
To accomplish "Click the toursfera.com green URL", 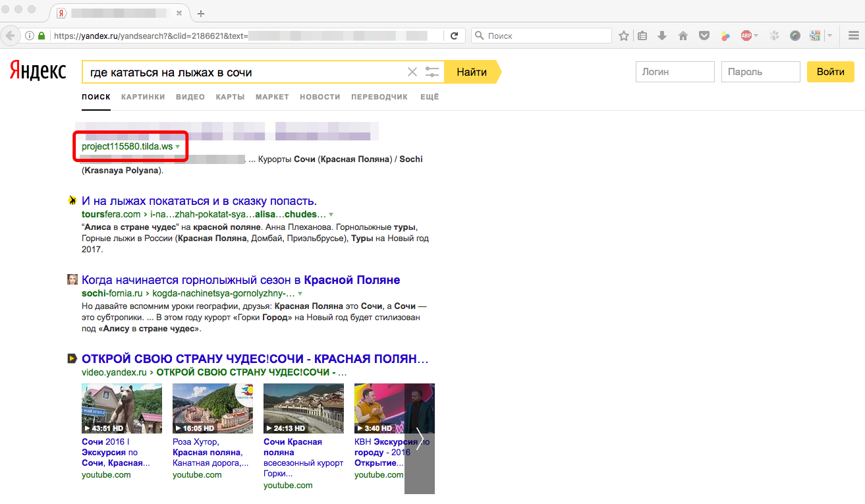I will (x=111, y=215).
